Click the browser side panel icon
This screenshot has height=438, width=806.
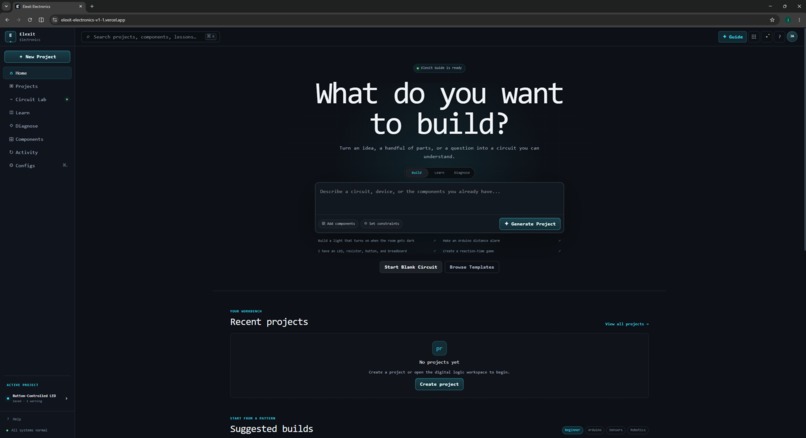coord(41,20)
